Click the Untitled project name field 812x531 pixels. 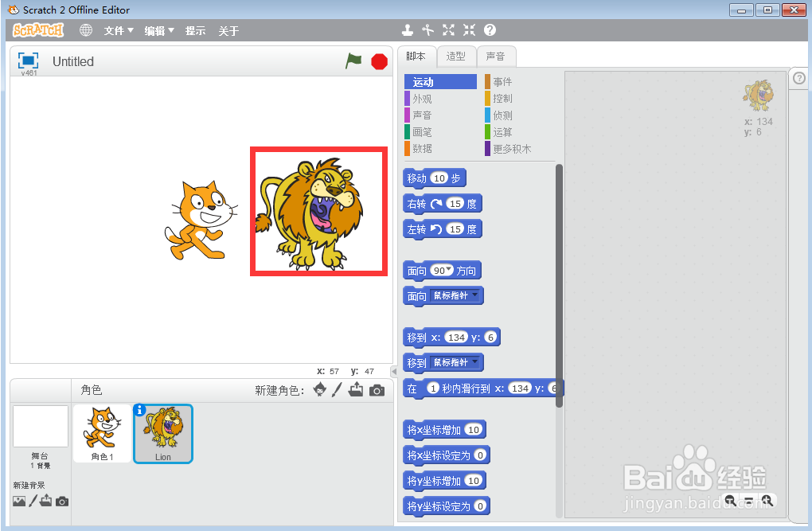73,61
